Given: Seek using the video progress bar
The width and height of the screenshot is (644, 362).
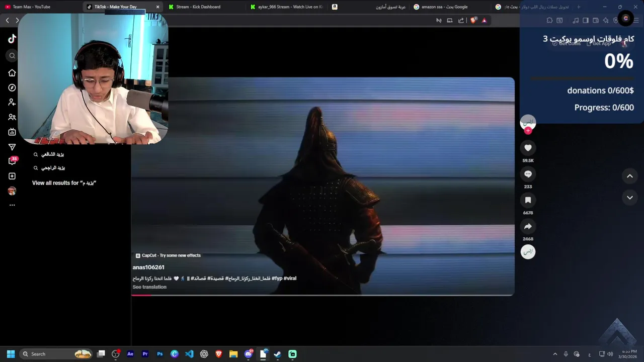Looking at the screenshot, I should click(323, 295).
